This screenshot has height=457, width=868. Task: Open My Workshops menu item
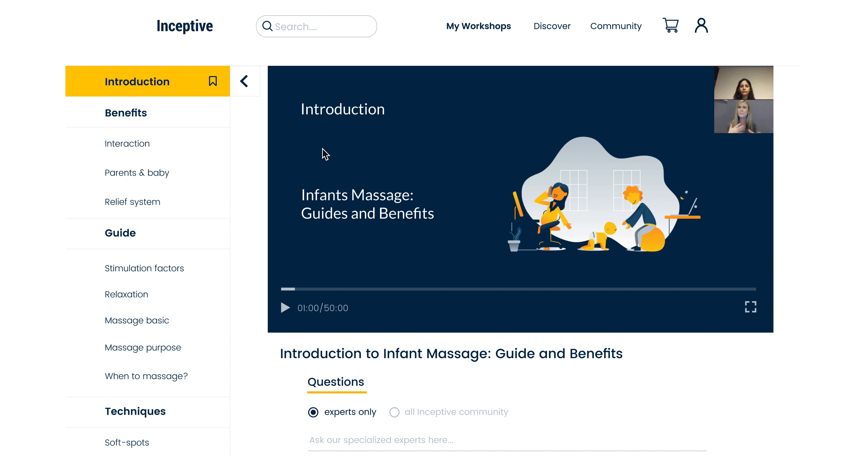[x=478, y=26]
